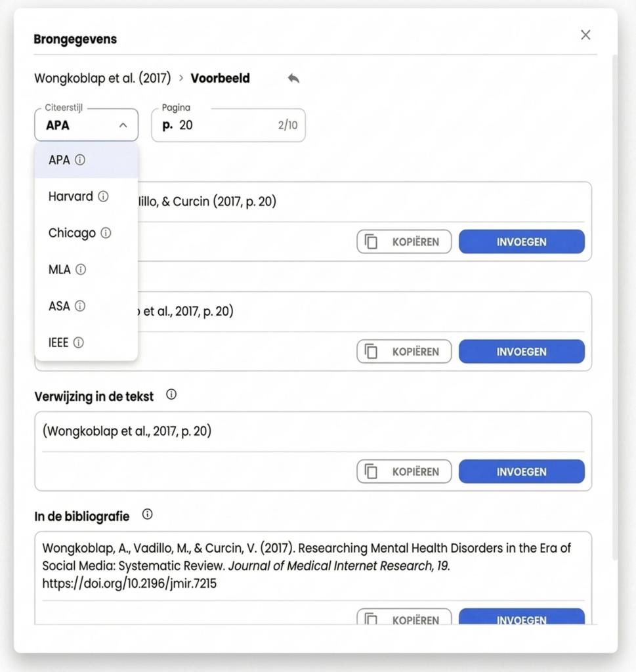
Task: Click the info icon beside Harvard
Action: click(103, 196)
